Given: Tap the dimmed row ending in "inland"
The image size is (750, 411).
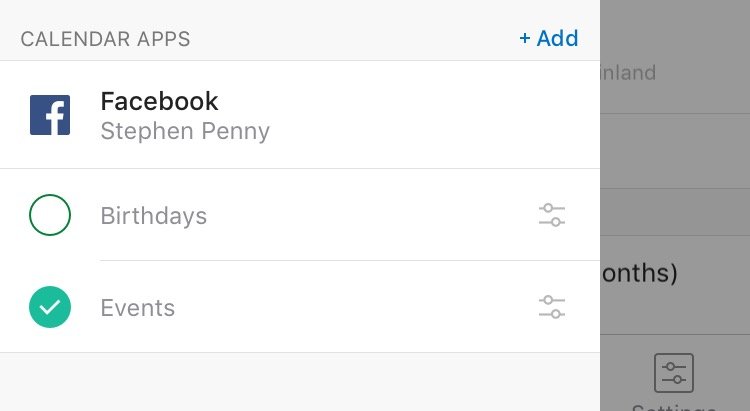Looking at the screenshot, I should [675, 73].
